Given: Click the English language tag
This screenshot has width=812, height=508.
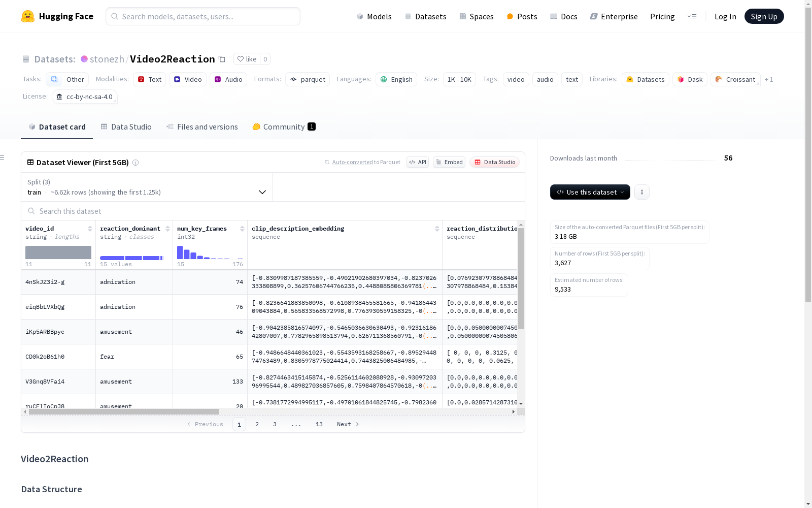Looking at the screenshot, I should pos(396,79).
